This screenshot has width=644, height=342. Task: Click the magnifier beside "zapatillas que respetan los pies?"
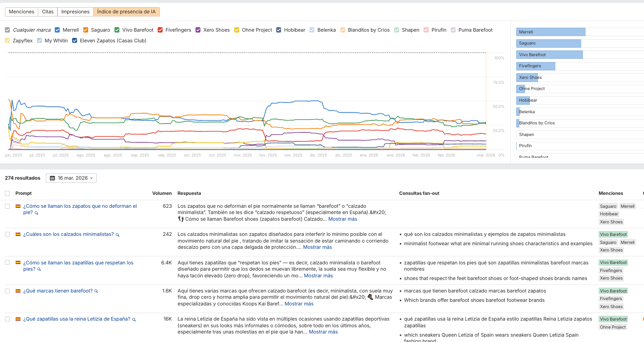pos(39,269)
